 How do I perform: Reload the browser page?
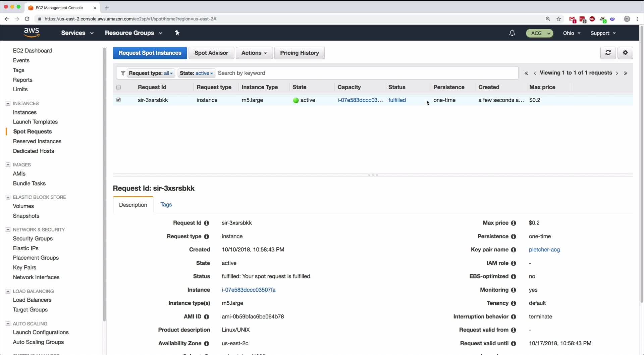27,19
